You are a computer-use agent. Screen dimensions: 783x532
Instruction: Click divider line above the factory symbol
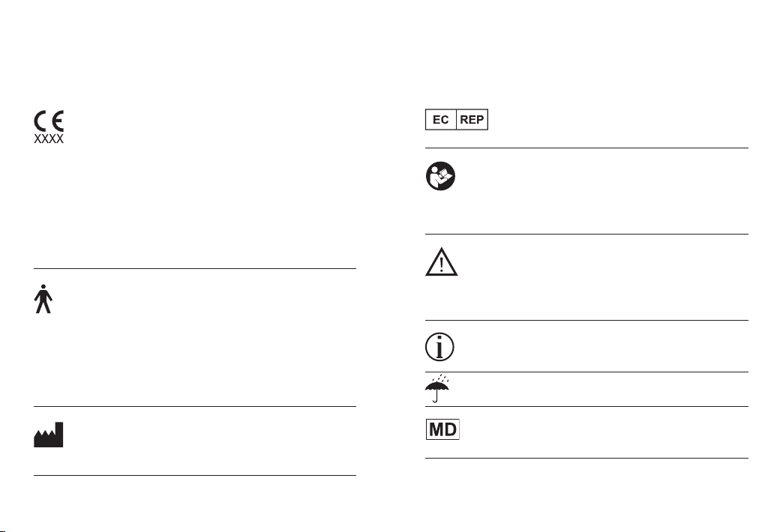(195, 407)
